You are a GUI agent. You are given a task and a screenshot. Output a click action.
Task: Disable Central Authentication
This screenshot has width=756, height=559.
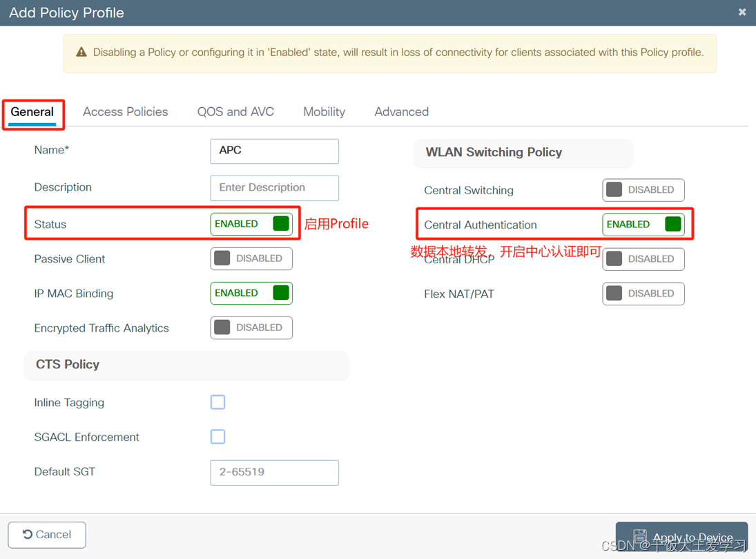[x=643, y=224]
